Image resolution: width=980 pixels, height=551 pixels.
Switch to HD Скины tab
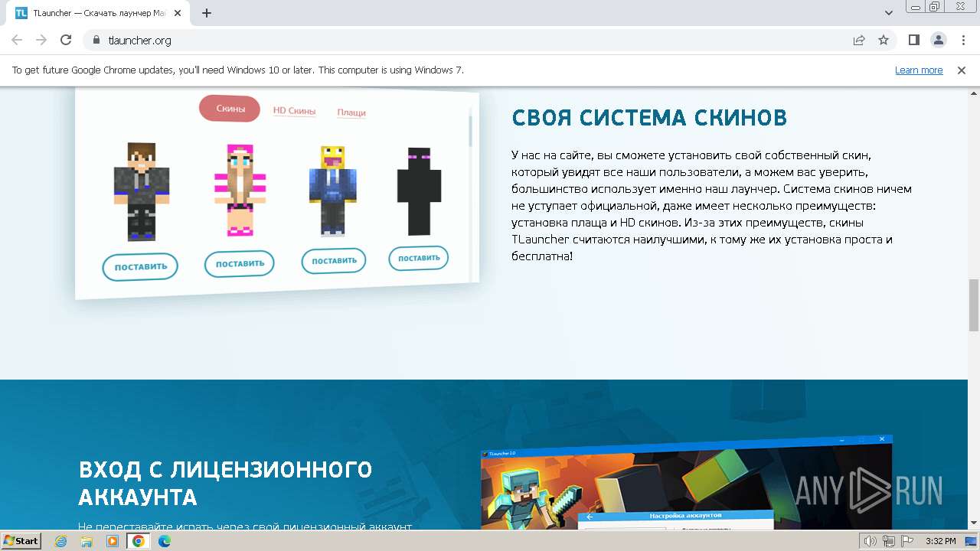(x=295, y=111)
